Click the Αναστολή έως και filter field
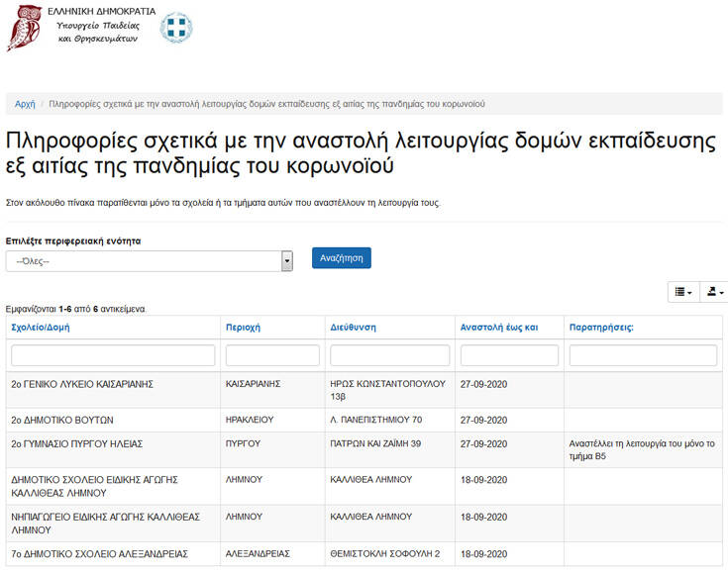The image size is (728, 575). click(x=509, y=355)
